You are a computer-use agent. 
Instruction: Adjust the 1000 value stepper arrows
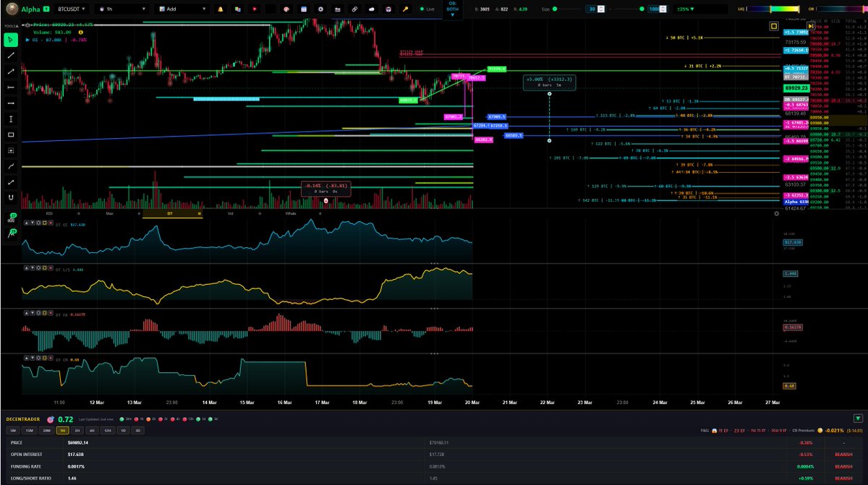pyautogui.click(x=663, y=9)
